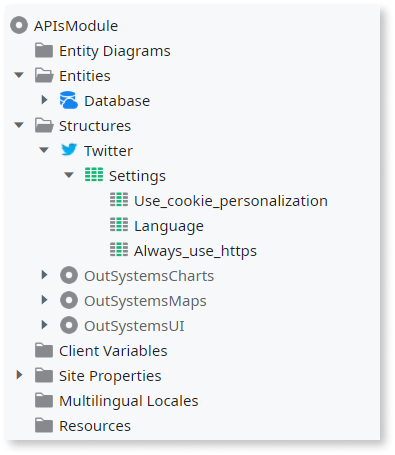Image resolution: width=395 pixels, height=455 pixels.
Task: Select the Client Variables folder
Action: [x=101, y=351]
